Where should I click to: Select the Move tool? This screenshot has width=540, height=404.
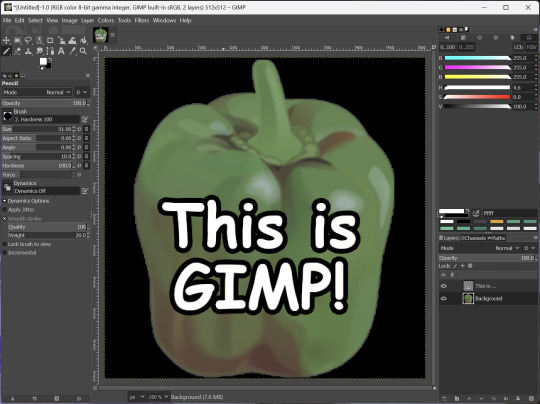pos(6,40)
